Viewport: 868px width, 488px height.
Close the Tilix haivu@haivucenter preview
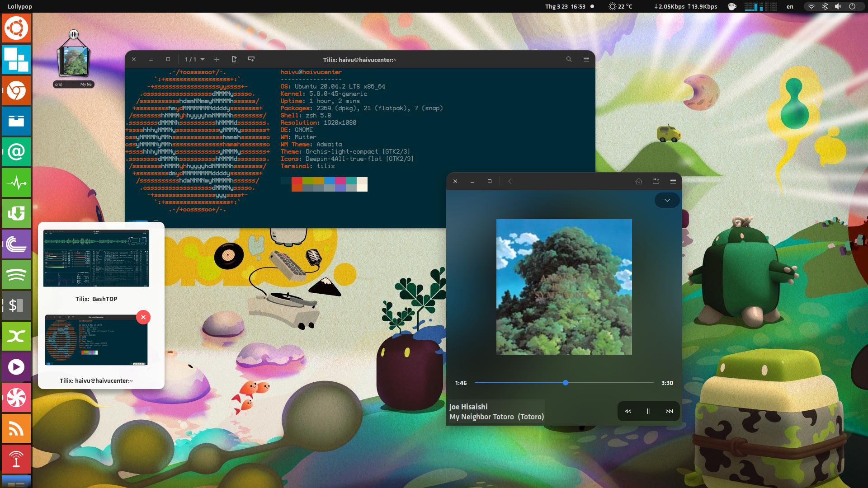pyautogui.click(x=143, y=317)
